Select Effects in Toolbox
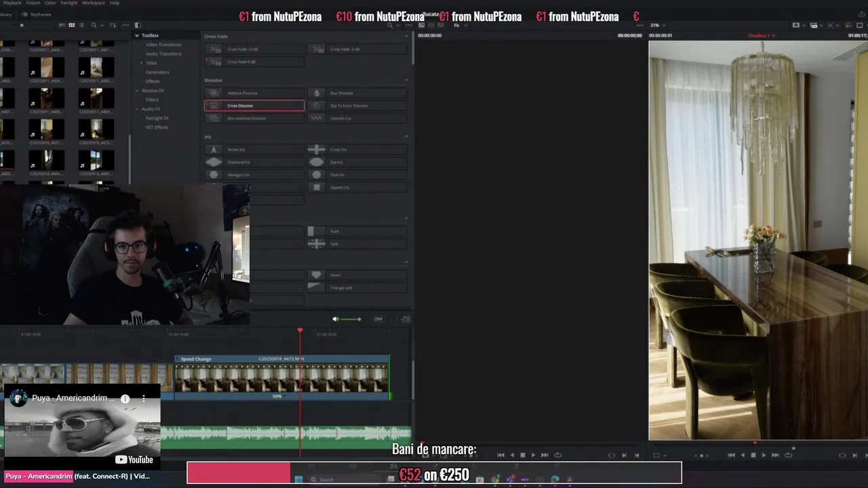The height and width of the screenshot is (488, 868). click(153, 81)
